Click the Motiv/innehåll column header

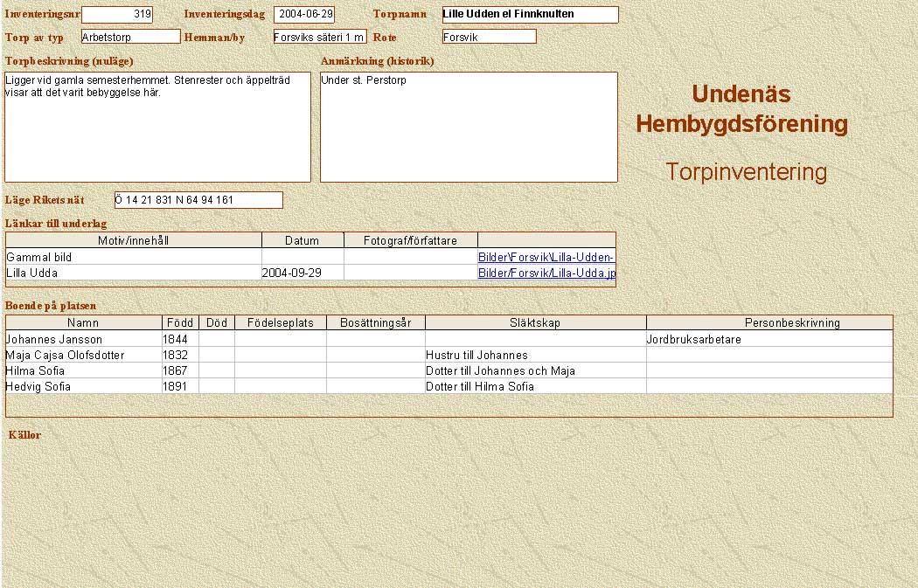click(x=134, y=240)
